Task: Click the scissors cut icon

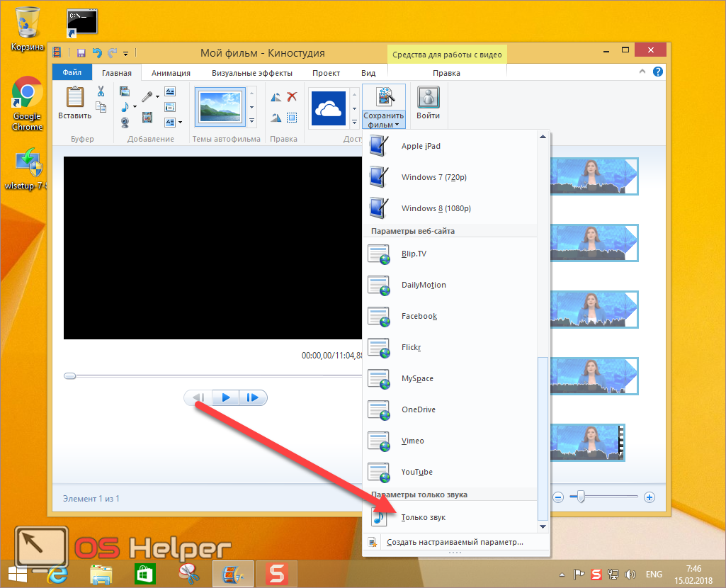Action: [x=101, y=91]
